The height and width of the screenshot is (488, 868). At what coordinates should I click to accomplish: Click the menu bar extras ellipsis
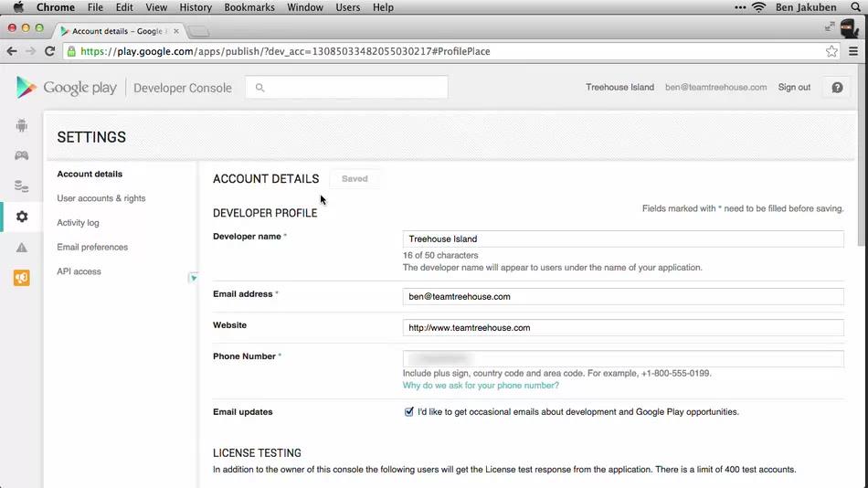pyautogui.click(x=740, y=7)
